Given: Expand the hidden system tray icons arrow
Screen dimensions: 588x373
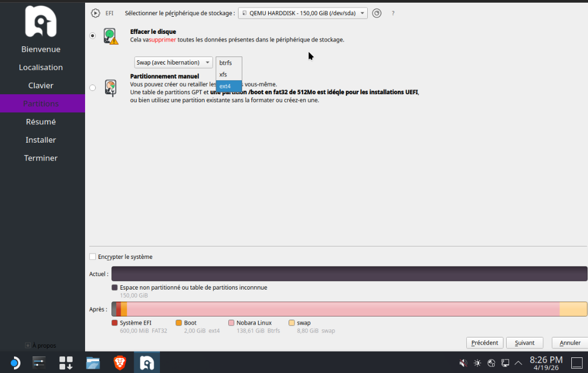Looking at the screenshot, I should tap(519, 363).
